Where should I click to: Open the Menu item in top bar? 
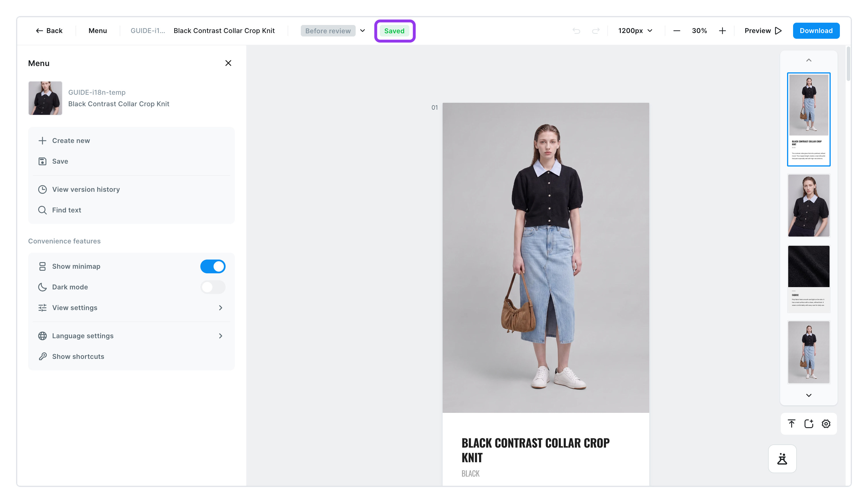point(98,31)
